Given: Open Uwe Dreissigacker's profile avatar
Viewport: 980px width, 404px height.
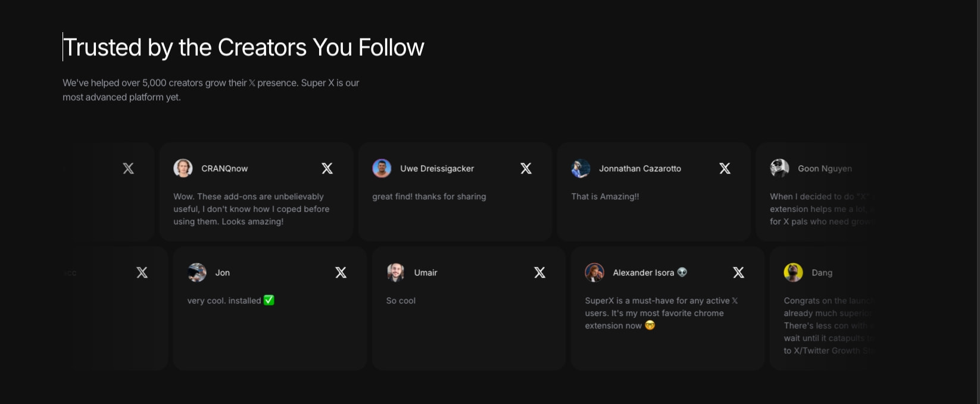Looking at the screenshot, I should tap(382, 168).
